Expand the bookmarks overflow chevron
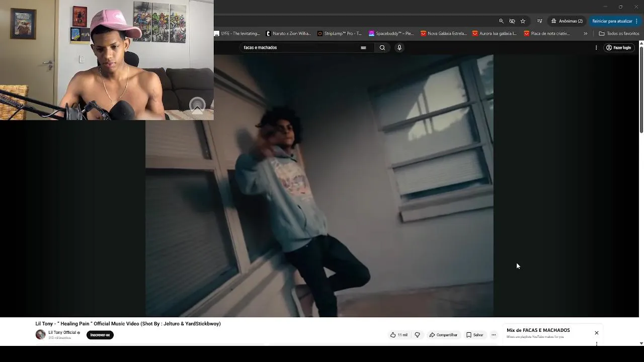Viewport: 644px width, 362px height. click(x=585, y=34)
